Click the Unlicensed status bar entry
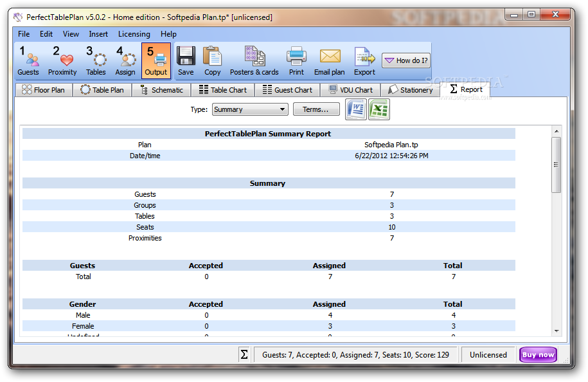The image size is (588, 382). [488, 354]
